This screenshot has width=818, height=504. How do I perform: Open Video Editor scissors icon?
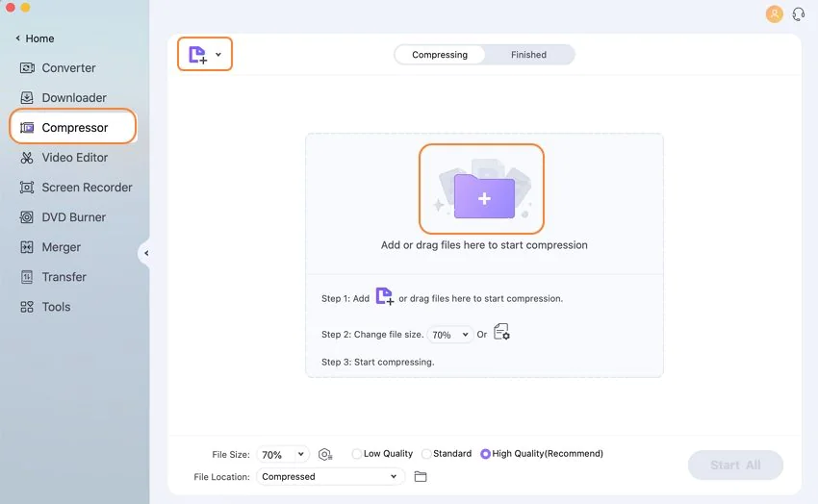[27, 158]
